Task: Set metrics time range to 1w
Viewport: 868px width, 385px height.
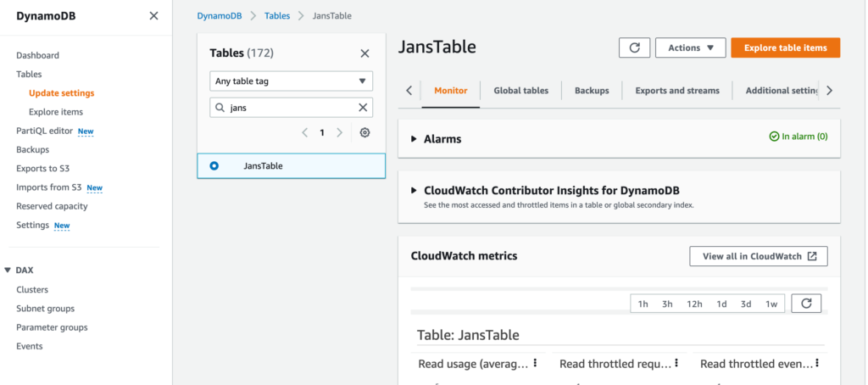Action: (x=771, y=304)
